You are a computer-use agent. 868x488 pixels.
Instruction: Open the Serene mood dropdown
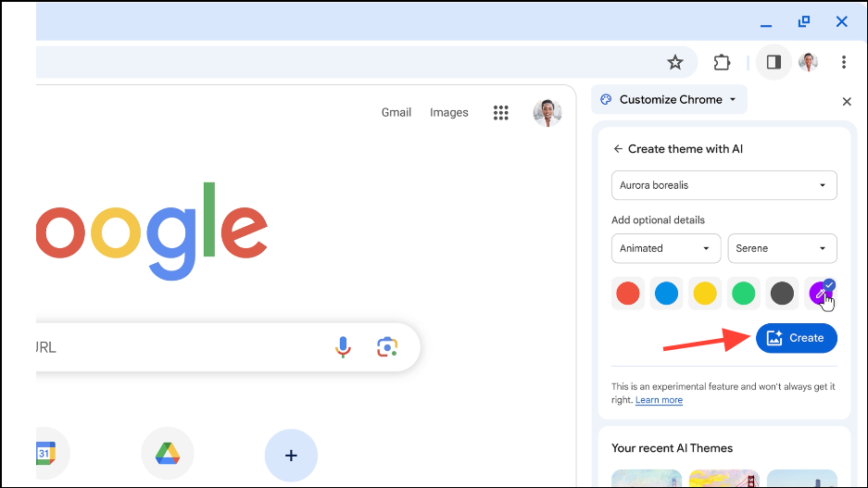click(782, 248)
